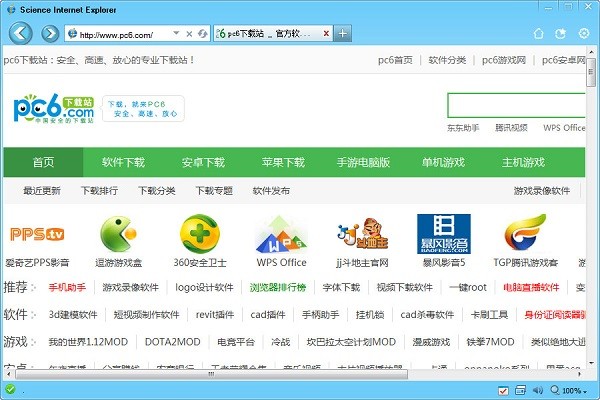Screen dimensions: 600x400
Task: Click the vertical scrollbar thumb
Action: pyautogui.click(x=591, y=72)
